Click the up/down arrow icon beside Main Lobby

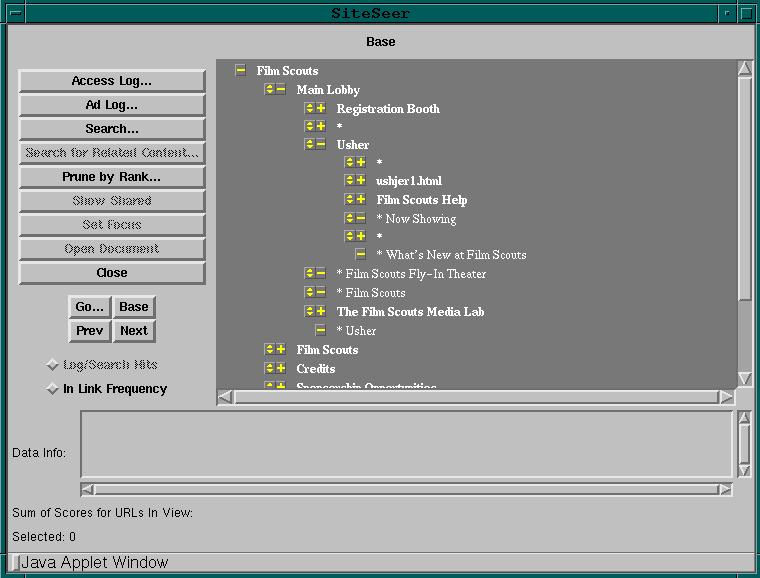(x=269, y=89)
